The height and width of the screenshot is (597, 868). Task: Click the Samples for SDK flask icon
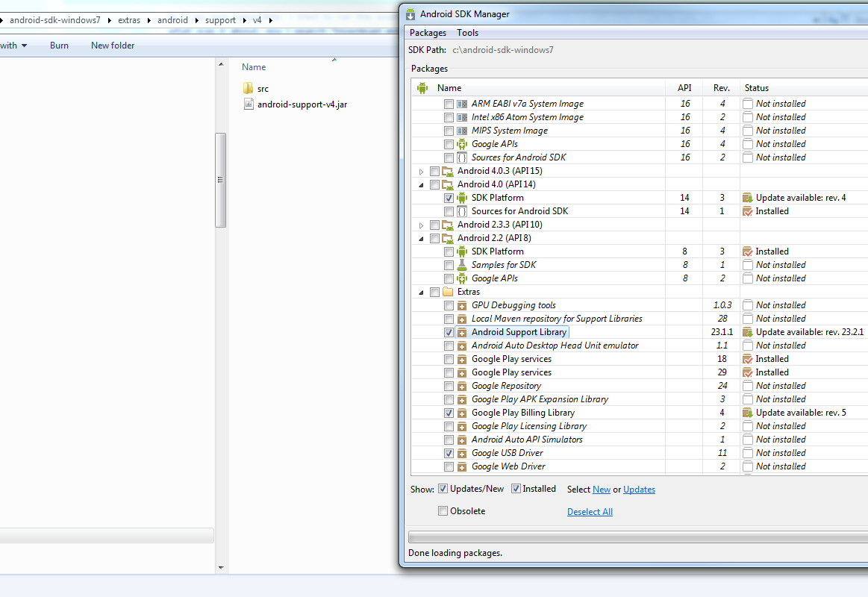point(462,265)
